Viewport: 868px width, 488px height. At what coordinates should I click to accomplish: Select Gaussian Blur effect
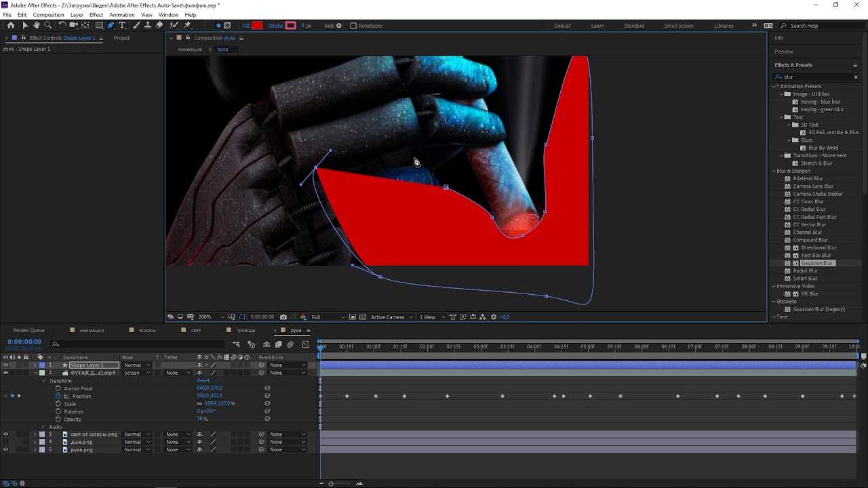click(816, 263)
